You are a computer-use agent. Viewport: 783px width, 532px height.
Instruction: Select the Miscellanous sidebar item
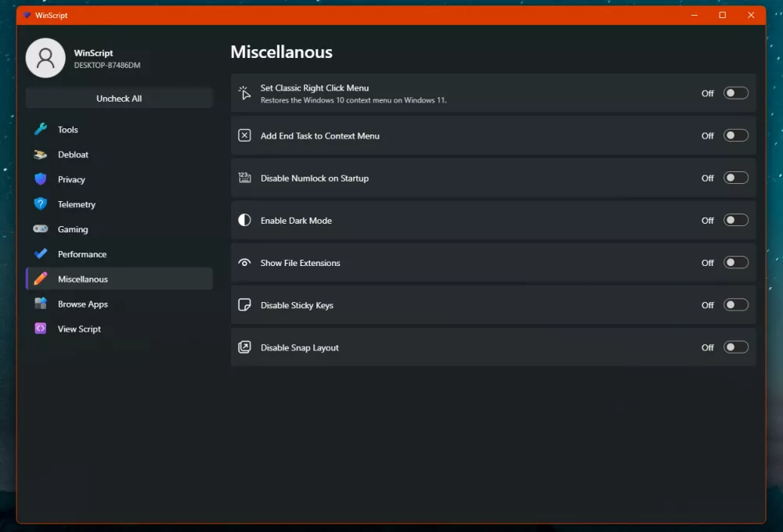point(83,279)
